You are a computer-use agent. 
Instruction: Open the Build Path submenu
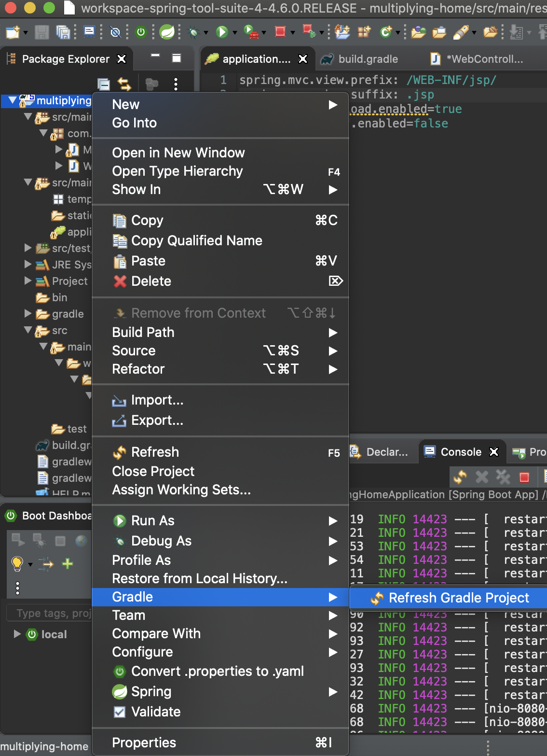coord(220,332)
